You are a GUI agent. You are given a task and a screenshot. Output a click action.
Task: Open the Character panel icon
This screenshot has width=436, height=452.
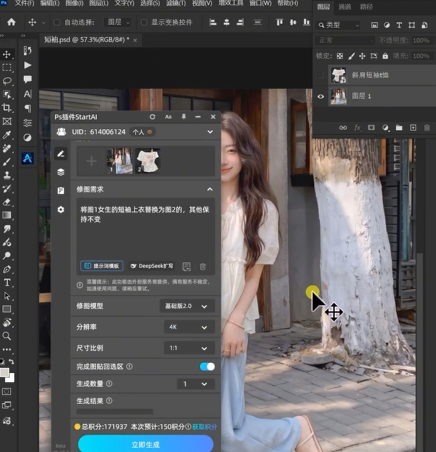pyautogui.click(x=27, y=94)
